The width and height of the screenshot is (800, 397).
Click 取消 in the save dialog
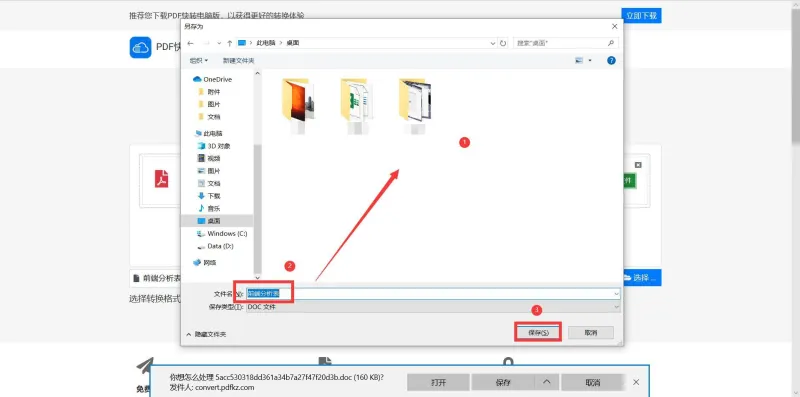(x=590, y=333)
